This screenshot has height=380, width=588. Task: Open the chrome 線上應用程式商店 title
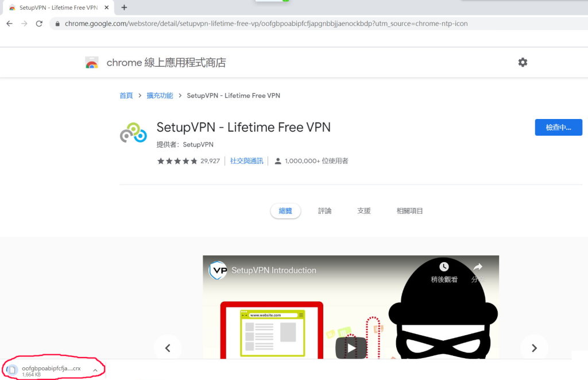point(166,63)
